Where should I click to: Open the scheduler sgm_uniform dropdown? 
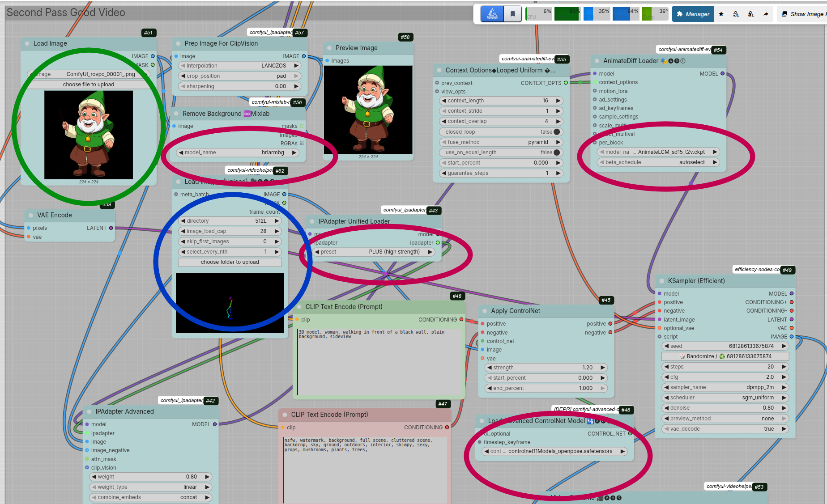pos(725,398)
